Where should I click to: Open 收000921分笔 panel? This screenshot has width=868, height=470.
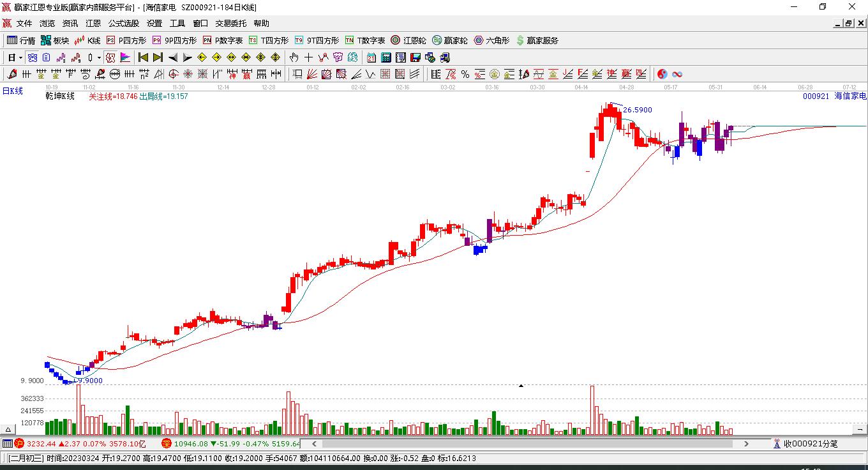click(x=805, y=443)
